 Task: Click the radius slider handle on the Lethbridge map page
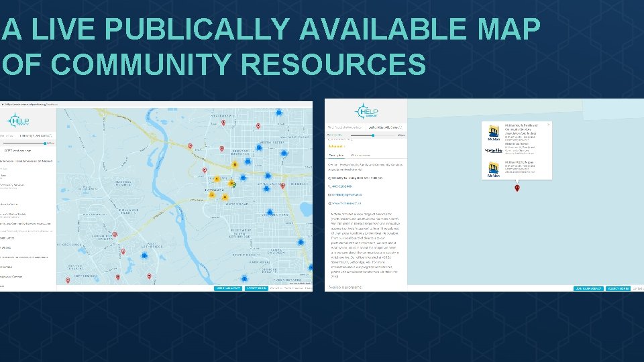[x=45, y=143]
